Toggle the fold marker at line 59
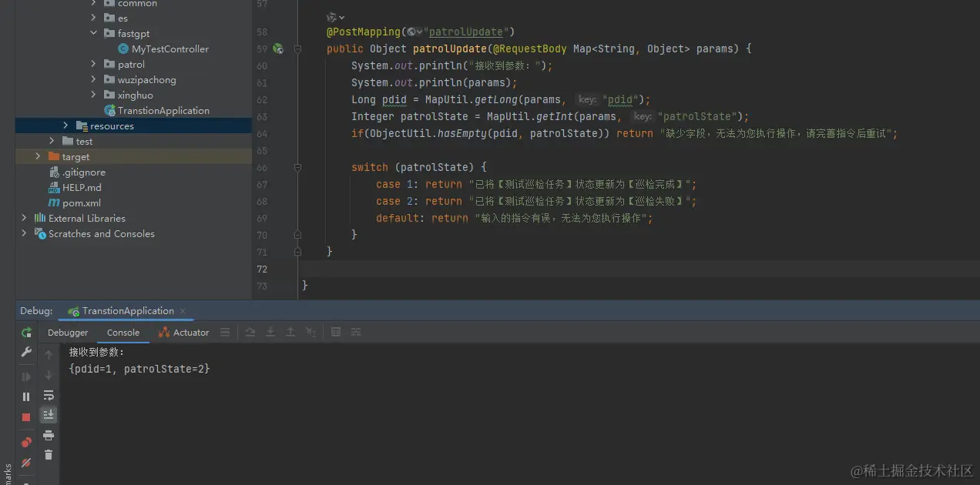 click(x=297, y=48)
